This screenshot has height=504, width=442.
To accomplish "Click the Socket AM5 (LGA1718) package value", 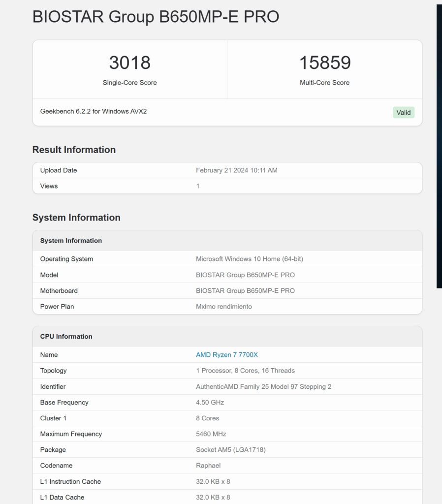I will tap(231, 449).
